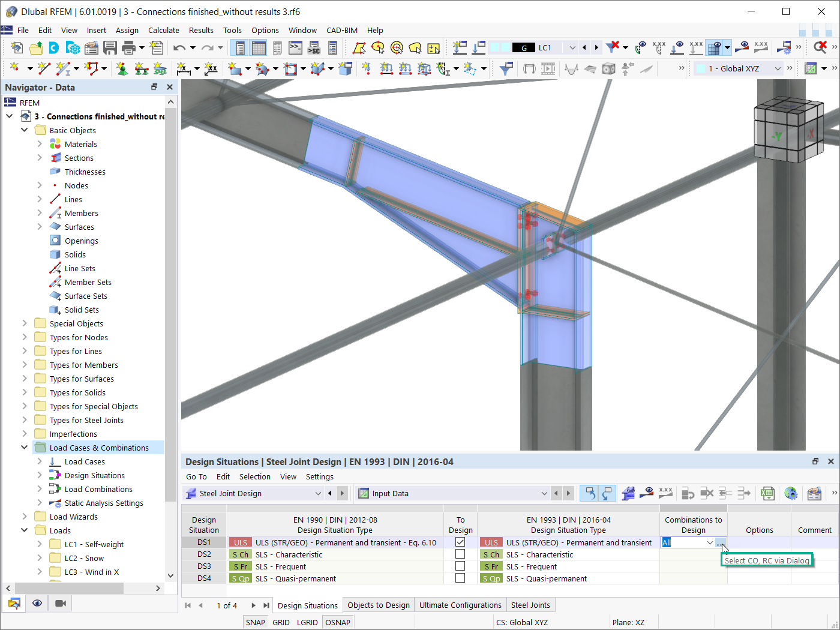Open the script console icon
Viewport: 840px width, 630px height.
(295, 47)
